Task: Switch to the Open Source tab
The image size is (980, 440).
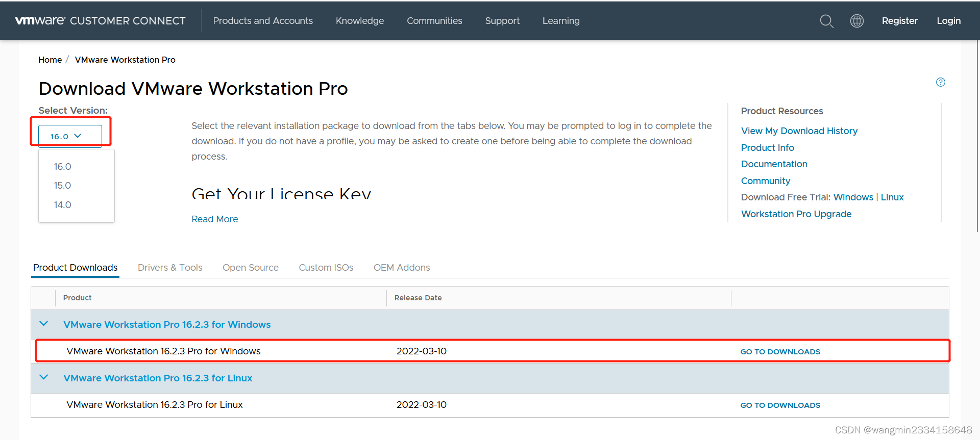Action: pos(251,268)
